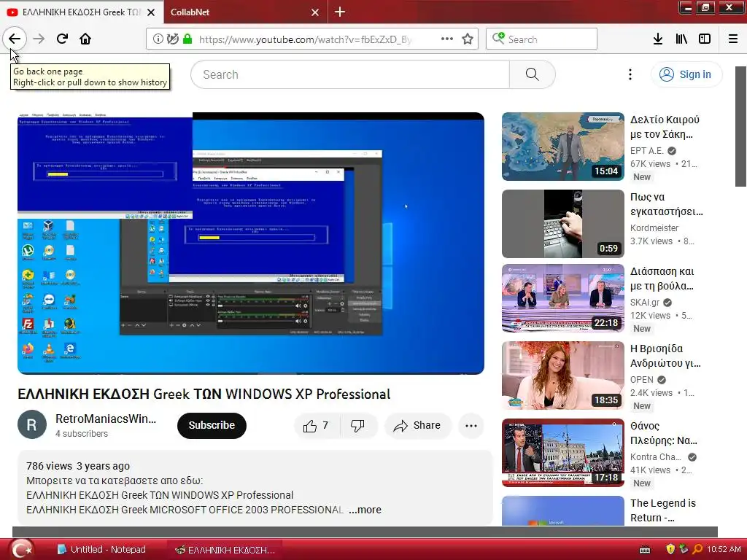The width and height of the screenshot is (747, 560).
Task: Show site information via the (i) icon
Action: pyautogui.click(x=158, y=39)
